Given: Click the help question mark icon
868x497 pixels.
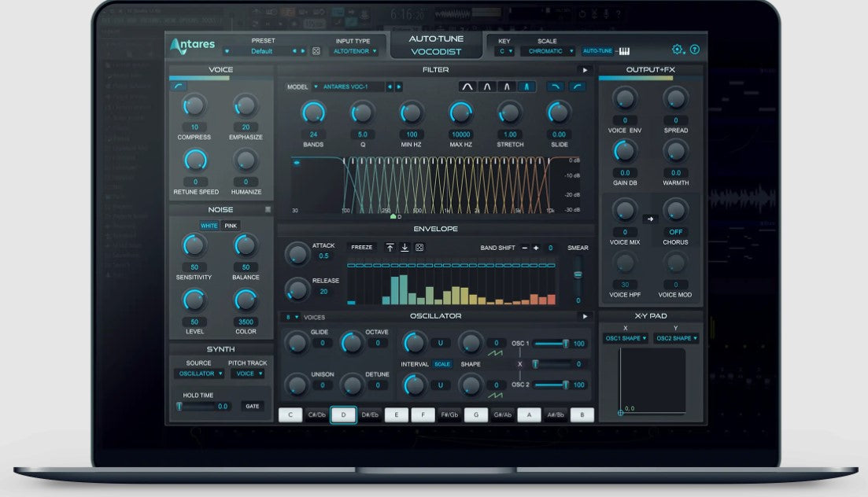Looking at the screenshot, I should [695, 50].
